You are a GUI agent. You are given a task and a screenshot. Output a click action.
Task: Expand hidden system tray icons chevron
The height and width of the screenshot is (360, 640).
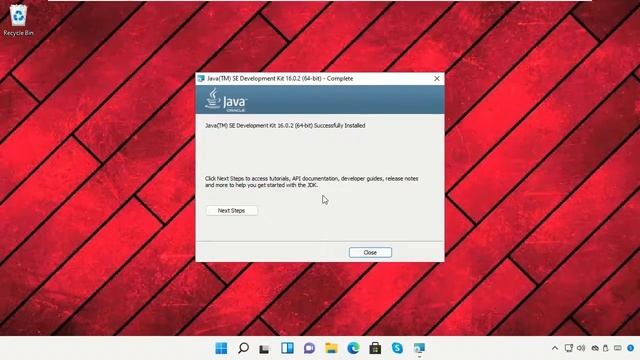555,348
